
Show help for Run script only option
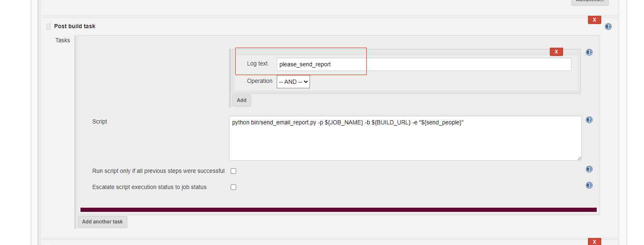(589, 169)
